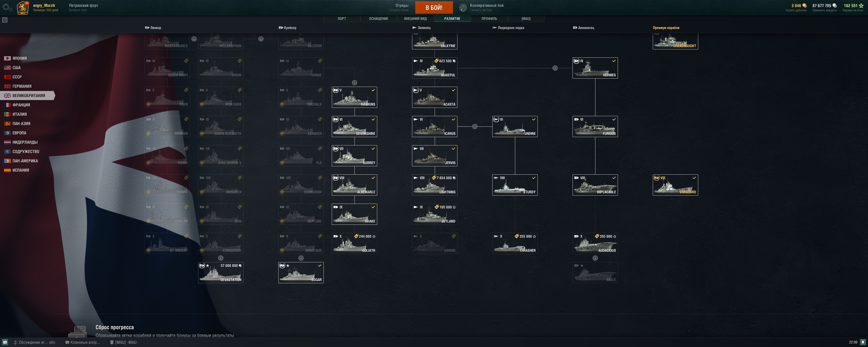Screen dimensions: 868x347
Task: Select Thrasher tier X submarine
Action: (515, 243)
